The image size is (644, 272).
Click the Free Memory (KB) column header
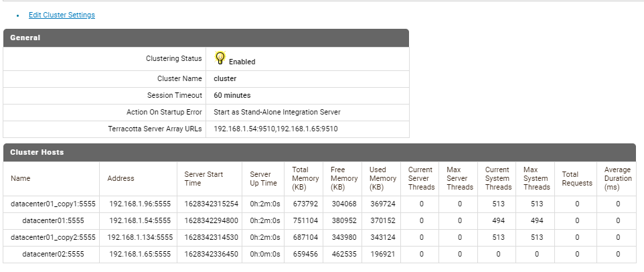pos(343,179)
